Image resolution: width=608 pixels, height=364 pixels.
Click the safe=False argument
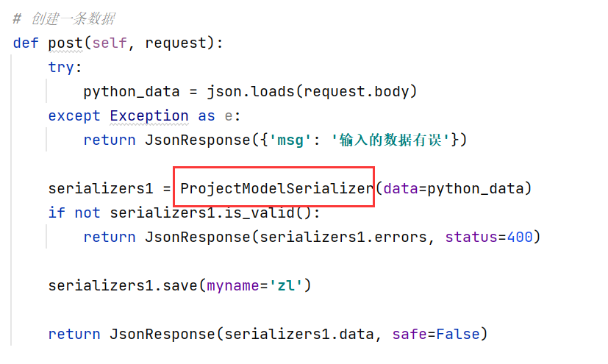436,334
